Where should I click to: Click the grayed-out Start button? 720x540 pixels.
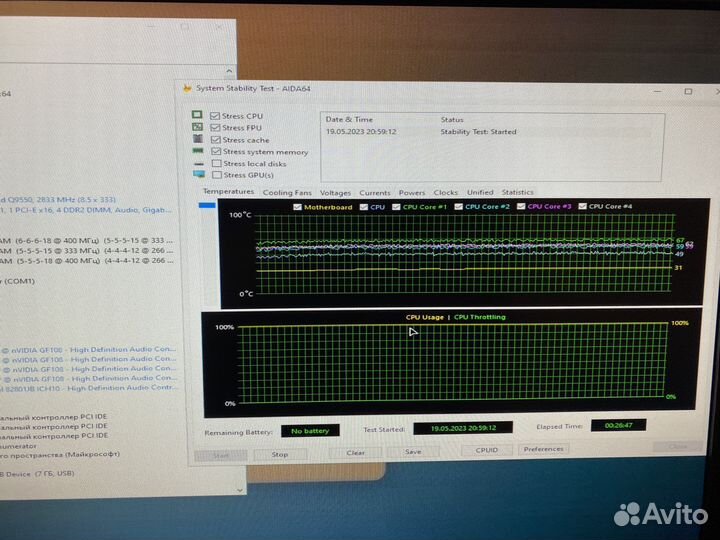point(221,456)
